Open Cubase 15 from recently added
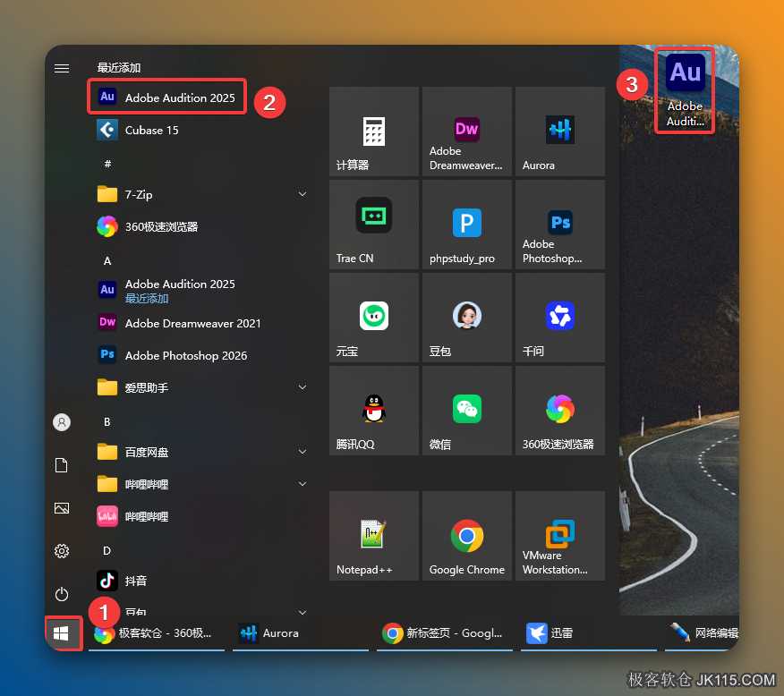The image size is (784, 696). pyautogui.click(x=200, y=131)
